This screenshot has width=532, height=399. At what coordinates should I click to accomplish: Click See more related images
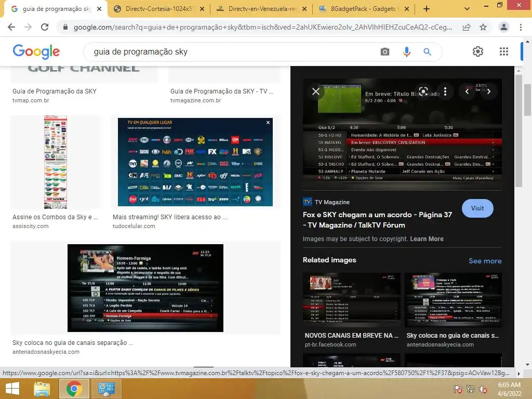click(x=485, y=261)
